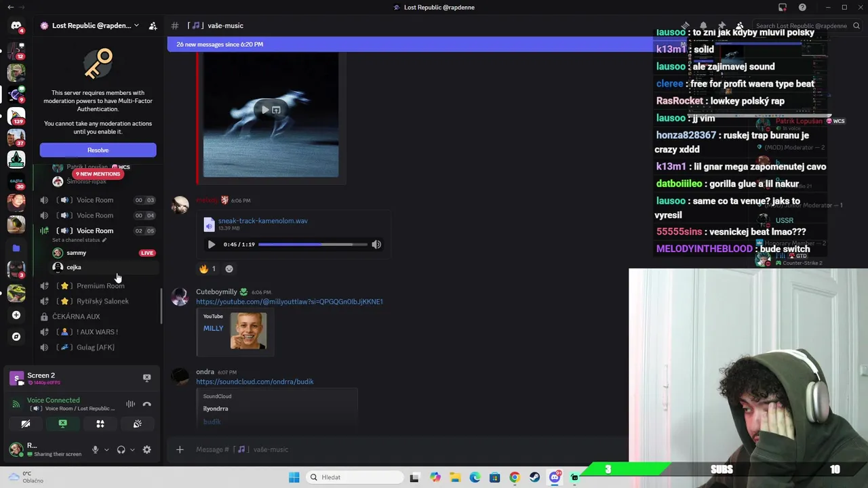Add a new server

pyautogui.click(x=16, y=314)
